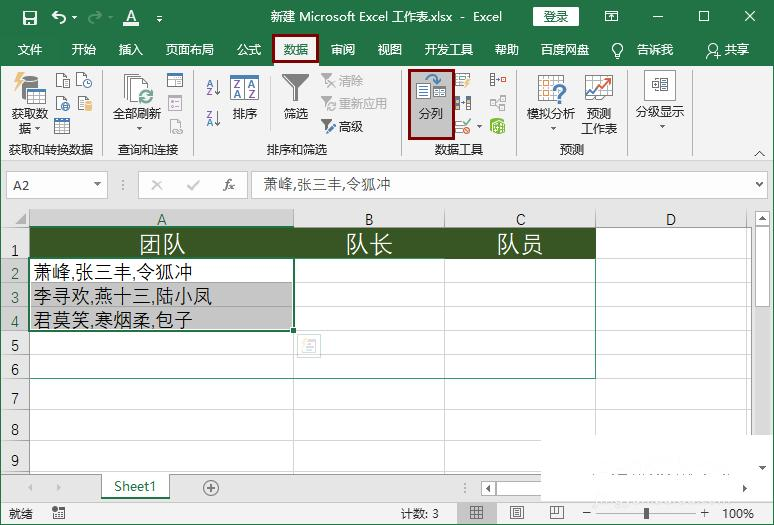Click the 高级 advanced filter button
The width and height of the screenshot is (774, 525).
pyautogui.click(x=342, y=127)
